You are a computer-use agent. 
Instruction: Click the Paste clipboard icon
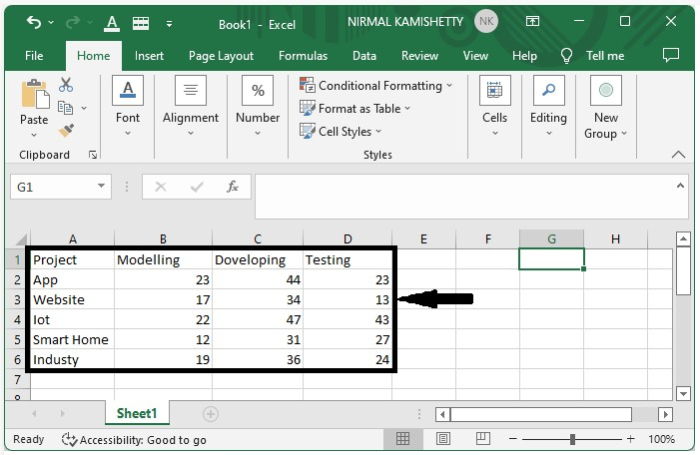(x=35, y=94)
